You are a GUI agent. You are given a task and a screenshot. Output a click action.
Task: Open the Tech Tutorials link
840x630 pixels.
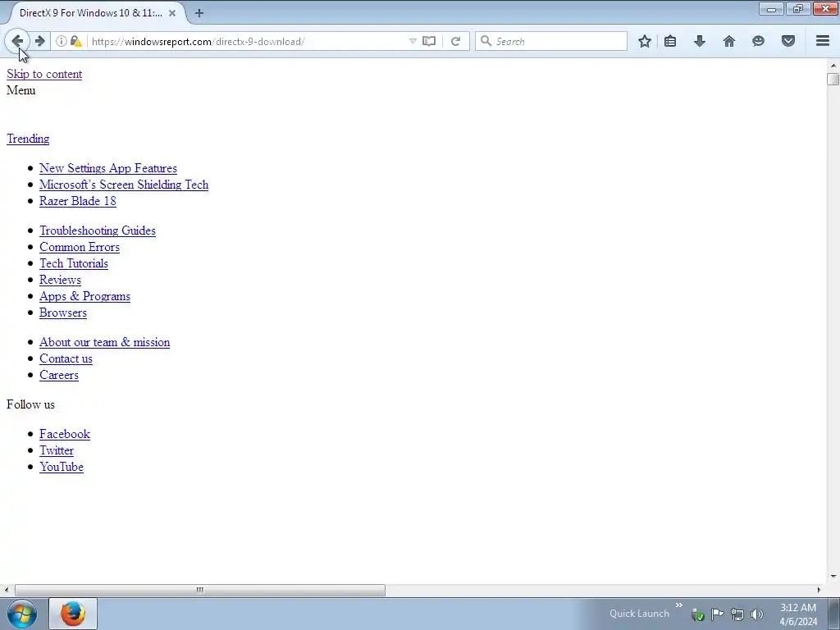(74, 263)
